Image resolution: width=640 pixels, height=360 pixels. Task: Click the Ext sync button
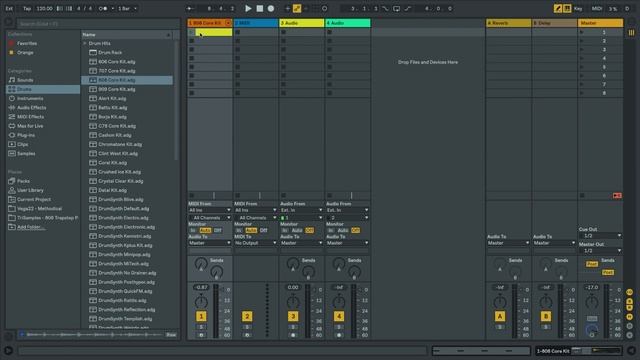point(9,8)
